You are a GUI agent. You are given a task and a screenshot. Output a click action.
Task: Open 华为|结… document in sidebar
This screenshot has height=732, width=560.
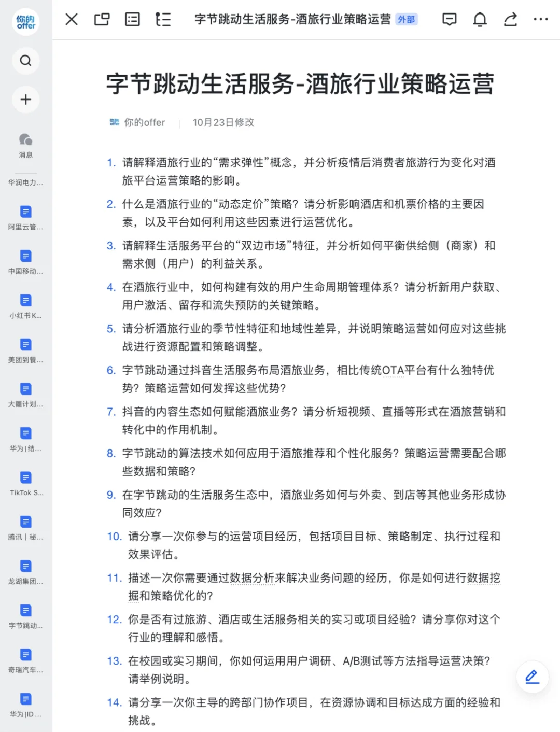[26, 439]
